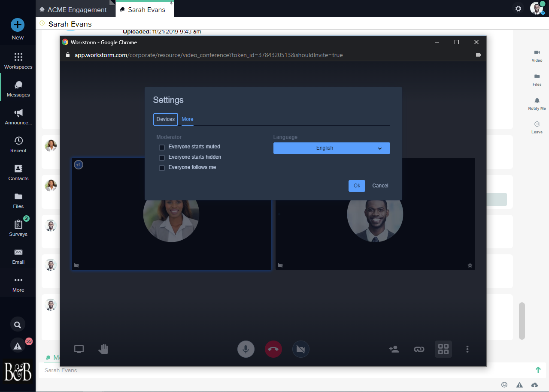This screenshot has height=392, width=549.
Task: Click the site lock icon in Chrome
Action: point(67,55)
